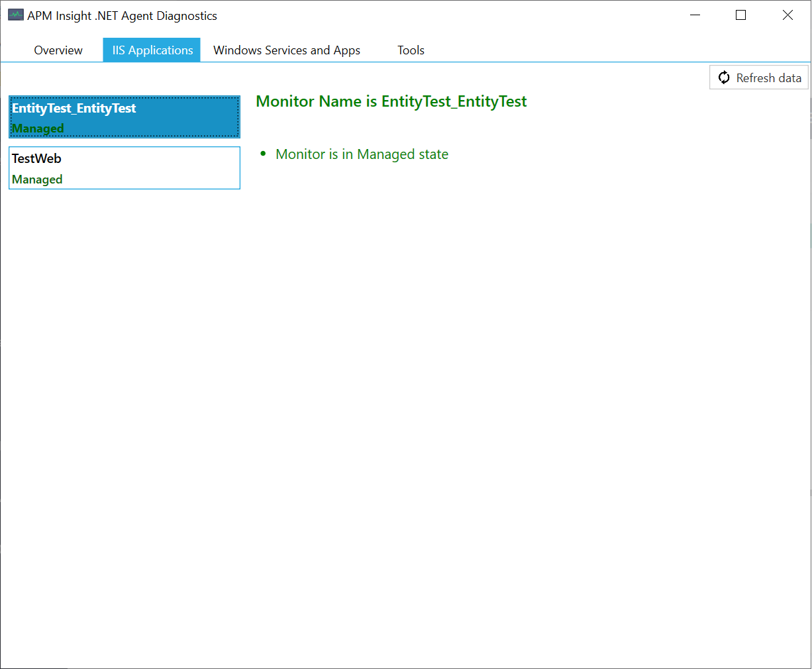This screenshot has height=669, width=812.
Task: Select the Tools tab
Action: pyautogui.click(x=411, y=50)
